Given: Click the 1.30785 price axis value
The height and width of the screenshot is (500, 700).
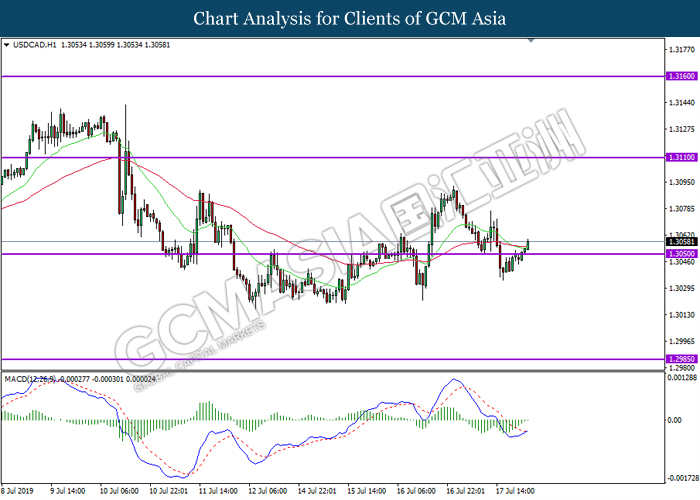Looking at the screenshot, I should [x=682, y=208].
